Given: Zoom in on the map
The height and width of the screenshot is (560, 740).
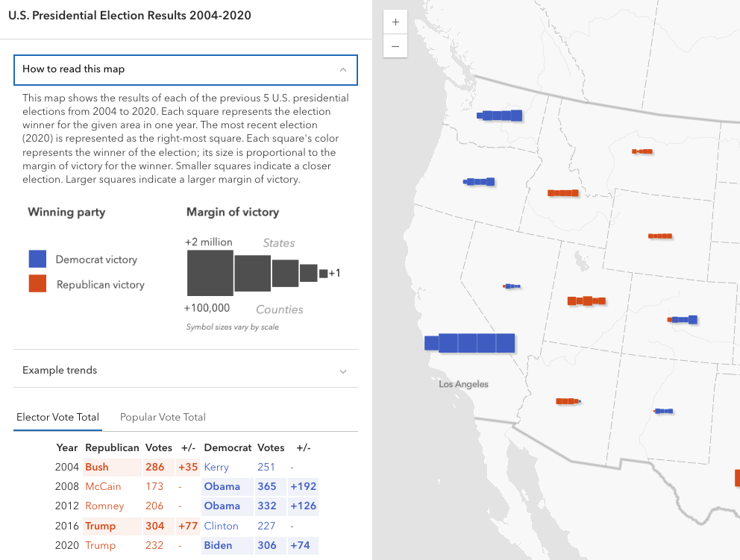Looking at the screenshot, I should (395, 22).
